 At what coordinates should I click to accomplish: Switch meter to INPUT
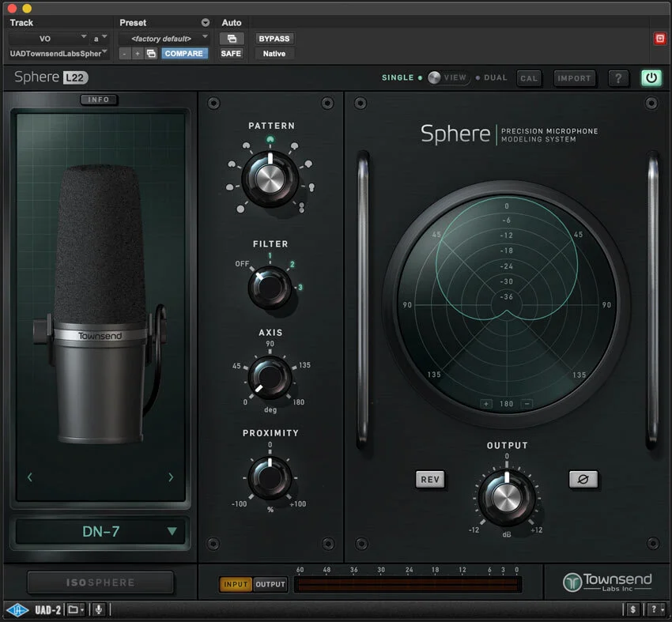pyautogui.click(x=236, y=584)
